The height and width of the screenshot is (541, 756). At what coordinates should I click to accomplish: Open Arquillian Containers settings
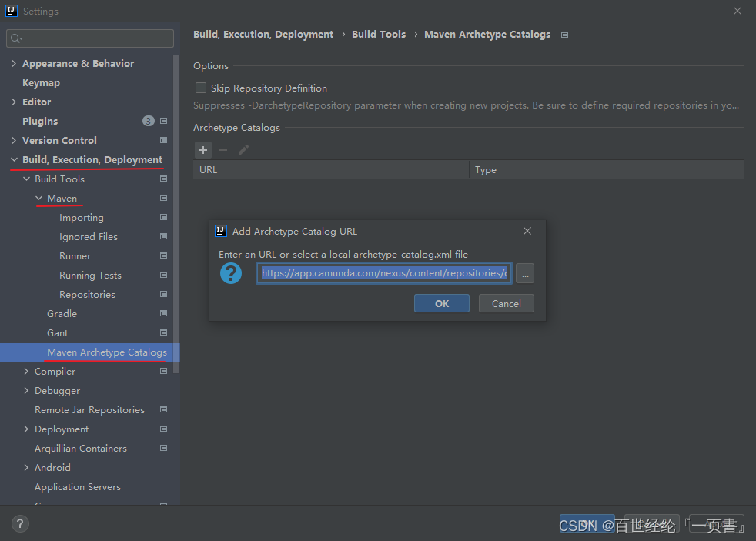(81, 449)
